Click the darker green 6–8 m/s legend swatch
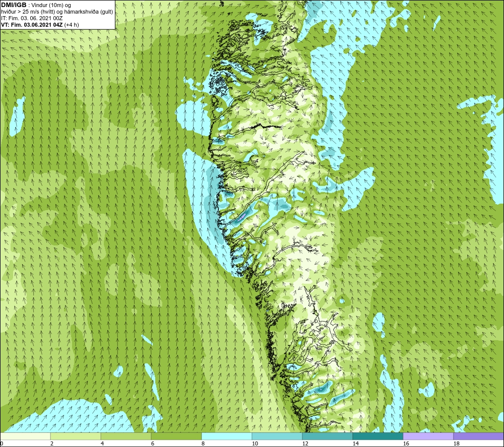Image resolution: width=504 pixels, height=447 pixels. coord(176,436)
